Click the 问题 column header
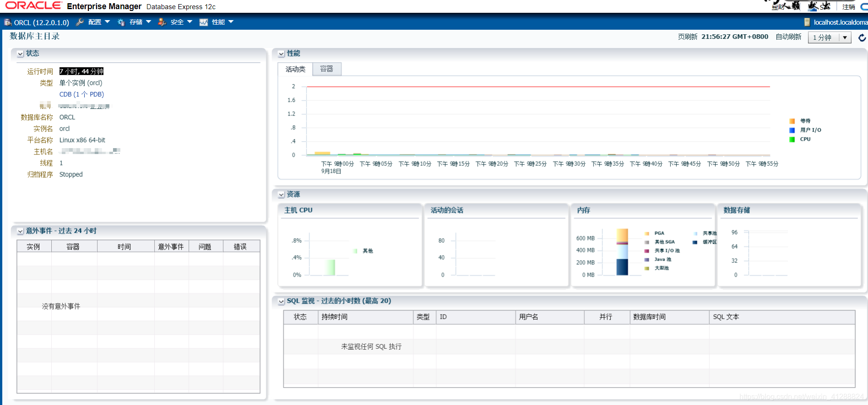This screenshot has height=405, width=868. [x=205, y=246]
